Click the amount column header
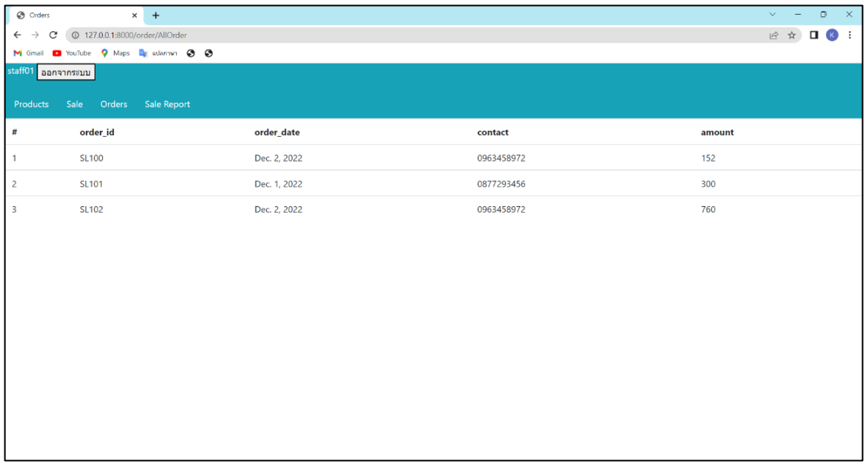 717,132
